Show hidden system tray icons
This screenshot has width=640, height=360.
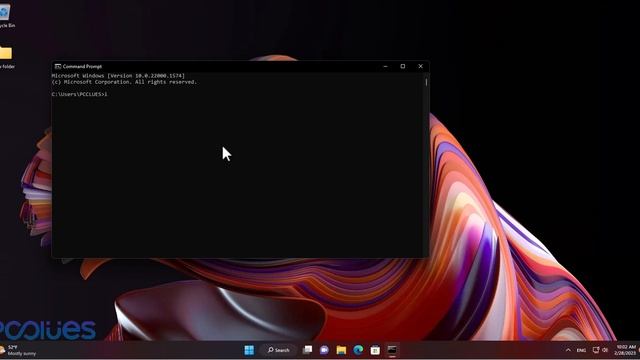tap(568, 350)
